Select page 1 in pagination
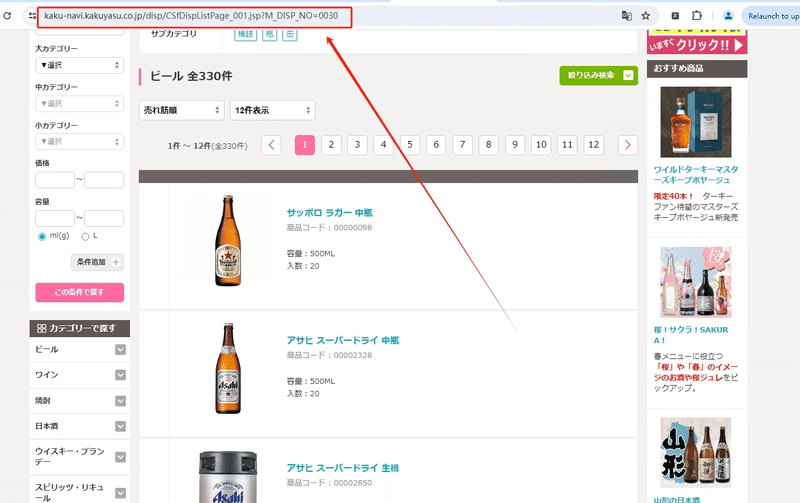The height and width of the screenshot is (503, 800). (x=305, y=145)
